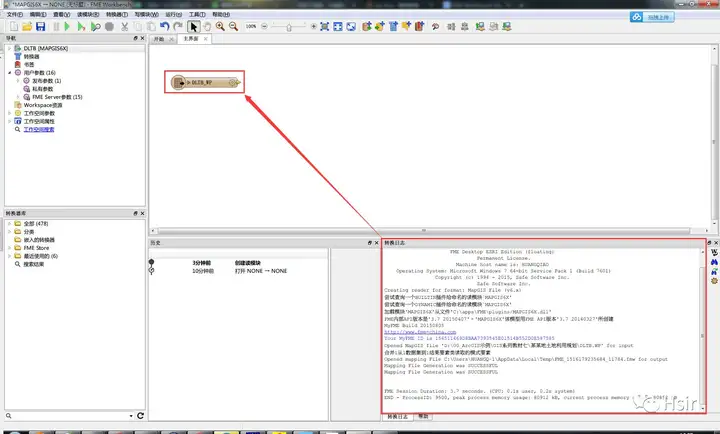The image size is (720, 434).
Task: Open the transformer search dropdown arrow
Action: 131,416
